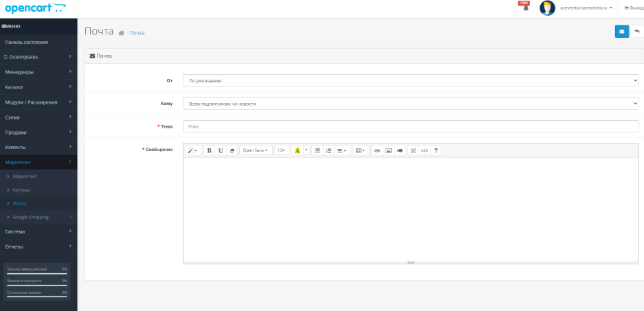This screenshot has width=644, height=311.
Task: Toggle underline text formatting
Action: pyautogui.click(x=221, y=150)
